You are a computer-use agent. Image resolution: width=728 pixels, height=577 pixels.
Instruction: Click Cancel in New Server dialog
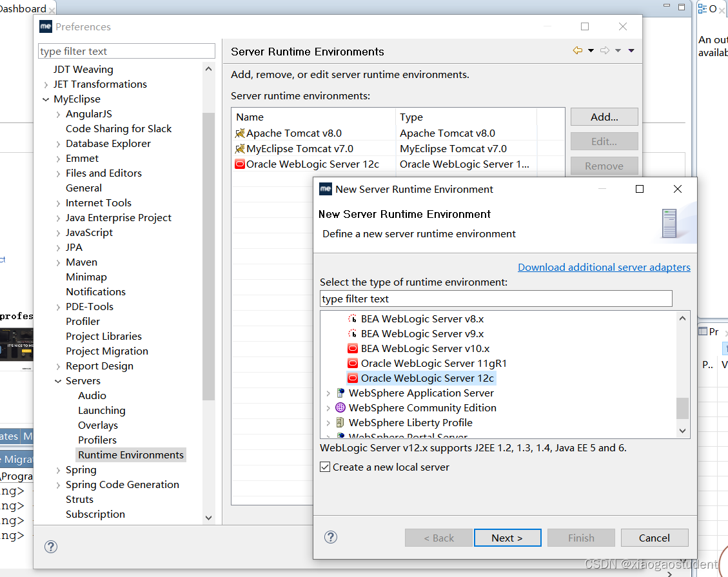(654, 538)
